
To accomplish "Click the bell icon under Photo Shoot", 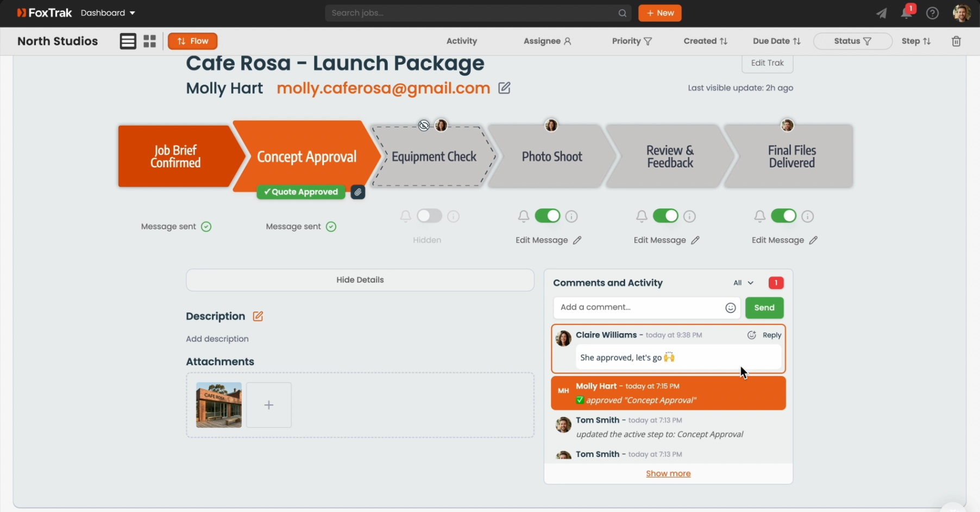I will coord(524,216).
